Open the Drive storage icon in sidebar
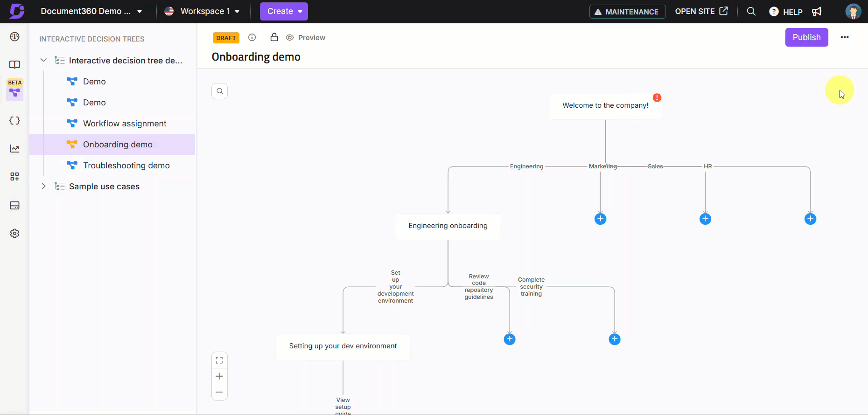The height and width of the screenshot is (415, 868). tap(15, 205)
